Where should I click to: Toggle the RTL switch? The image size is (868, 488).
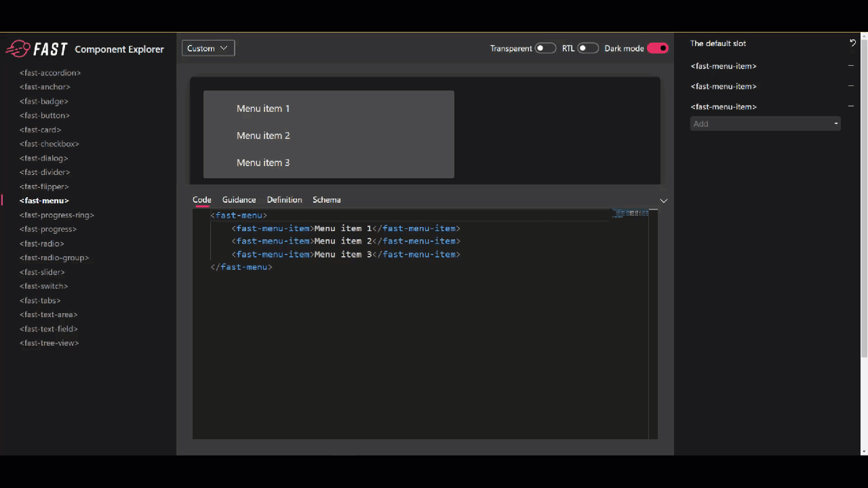click(x=588, y=48)
